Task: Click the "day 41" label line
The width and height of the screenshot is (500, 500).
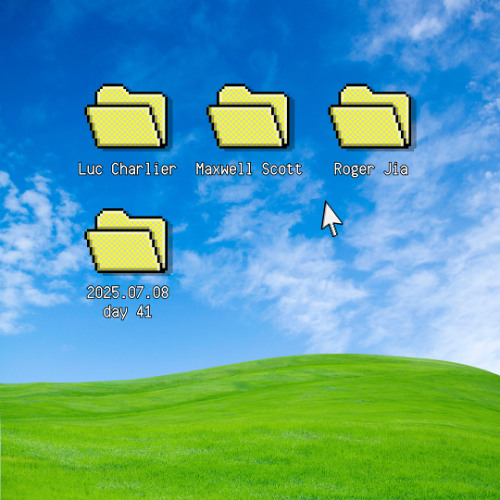Action: coord(128,312)
